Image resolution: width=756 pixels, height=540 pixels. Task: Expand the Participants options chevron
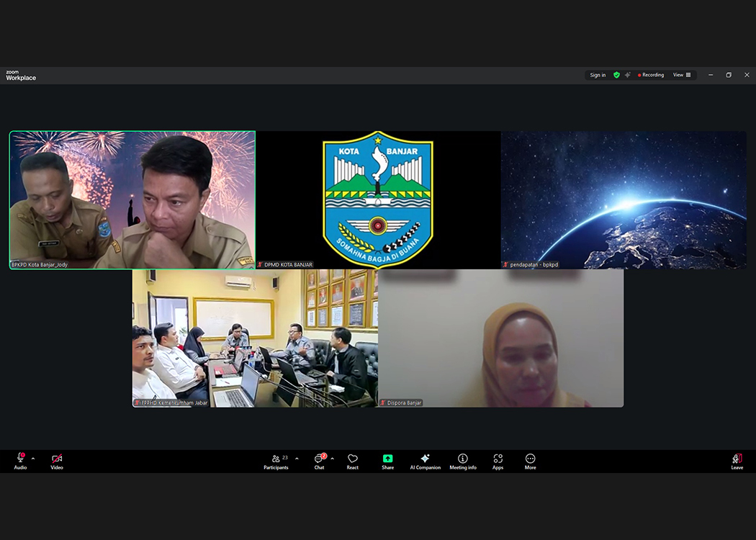(x=297, y=459)
